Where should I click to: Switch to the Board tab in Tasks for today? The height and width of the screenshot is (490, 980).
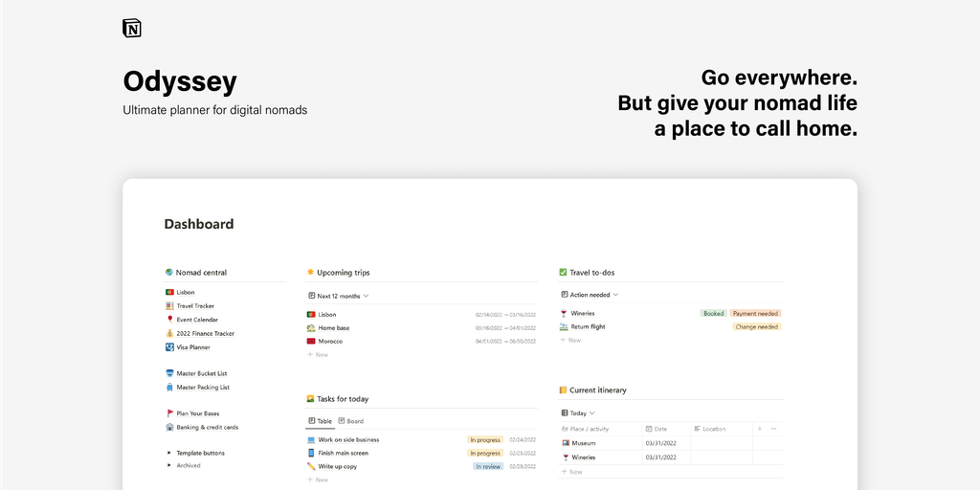point(350,421)
